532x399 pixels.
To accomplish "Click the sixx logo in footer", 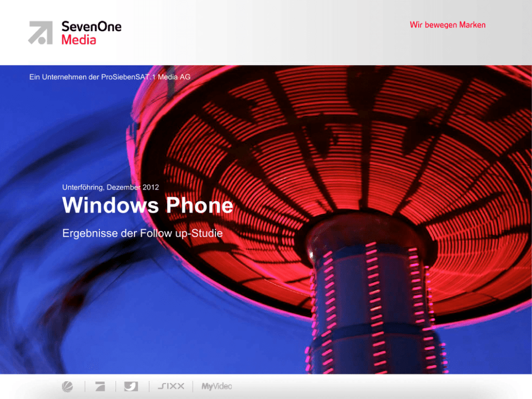I will (x=171, y=386).
